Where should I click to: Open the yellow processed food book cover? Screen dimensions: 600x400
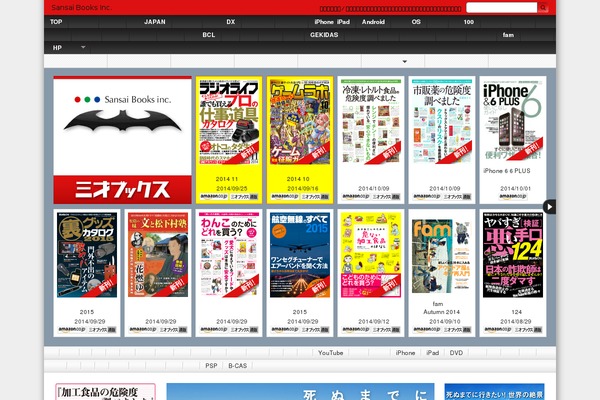tap(371, 255)
